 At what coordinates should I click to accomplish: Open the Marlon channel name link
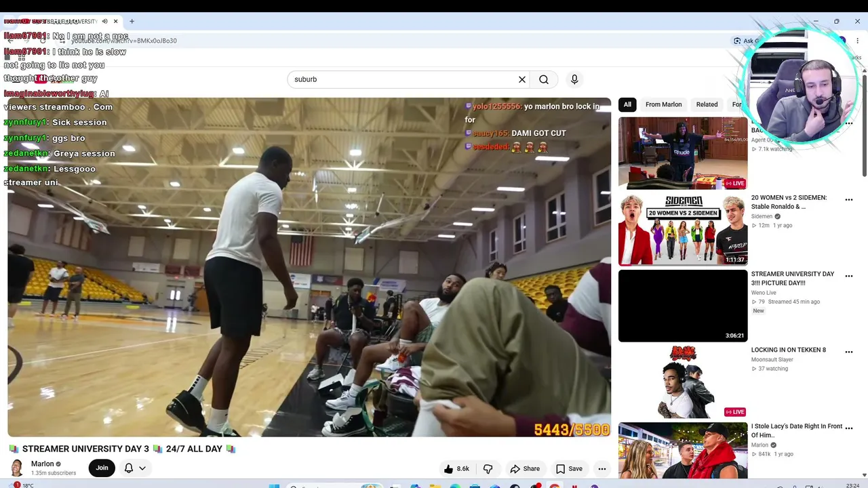(x=42, y=464)
